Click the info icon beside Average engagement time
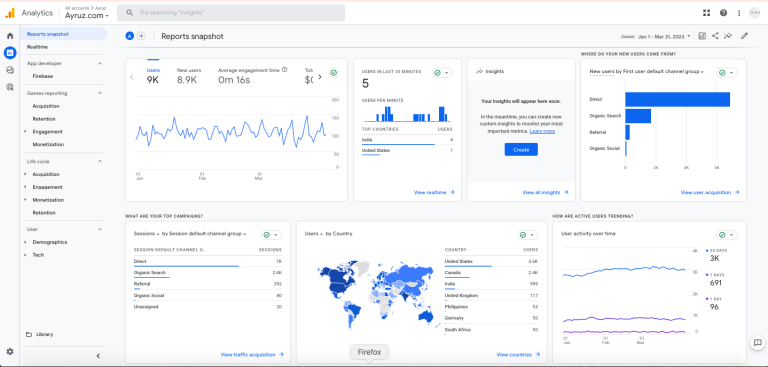 (285, 70)
